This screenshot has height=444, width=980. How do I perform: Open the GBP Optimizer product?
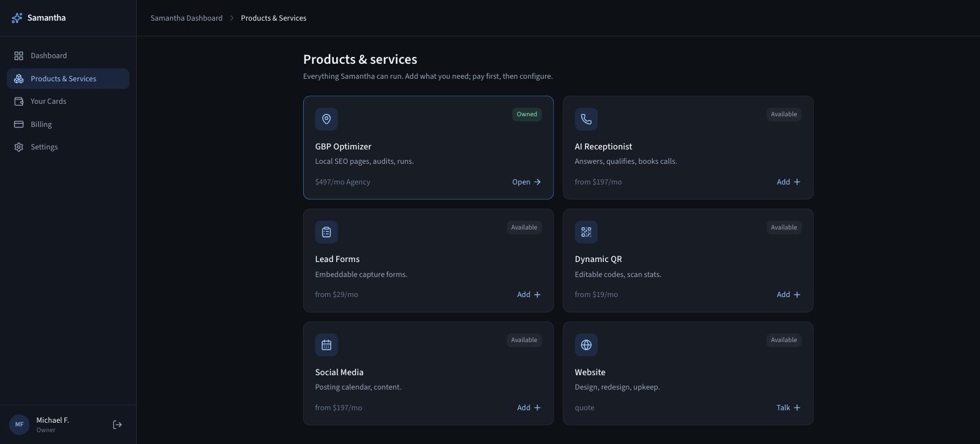[526, 182]
